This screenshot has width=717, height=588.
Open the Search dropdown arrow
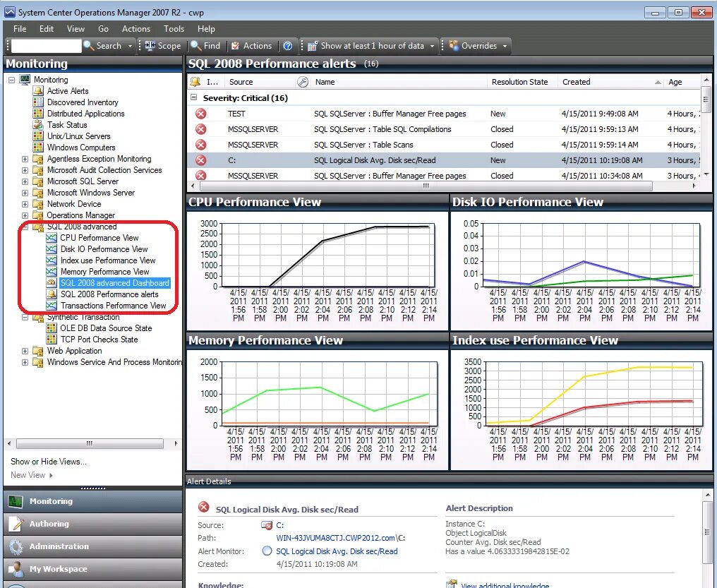tap(130, 46)
